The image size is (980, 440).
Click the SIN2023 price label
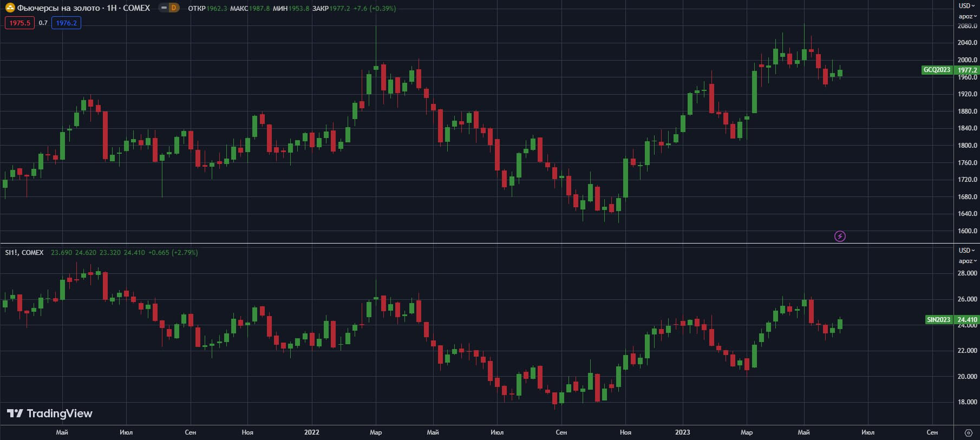(938, 320)
